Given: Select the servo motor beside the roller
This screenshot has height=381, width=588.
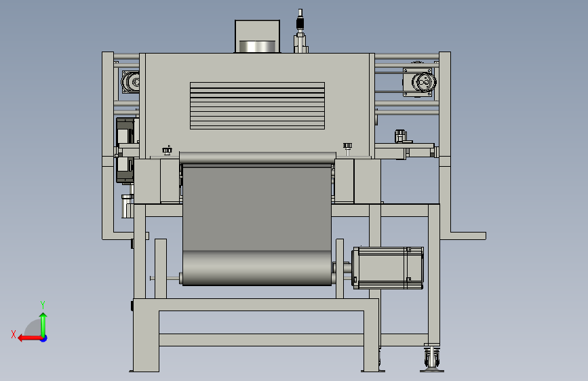Looking at the screenshot, I should (x=387, y=268).
